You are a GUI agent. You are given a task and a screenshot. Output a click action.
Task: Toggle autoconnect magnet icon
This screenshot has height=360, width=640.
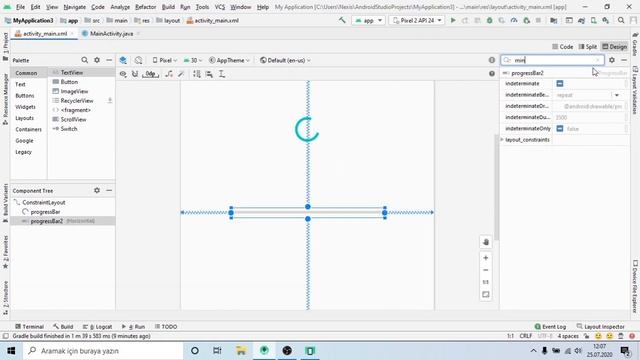coord(135,74)
